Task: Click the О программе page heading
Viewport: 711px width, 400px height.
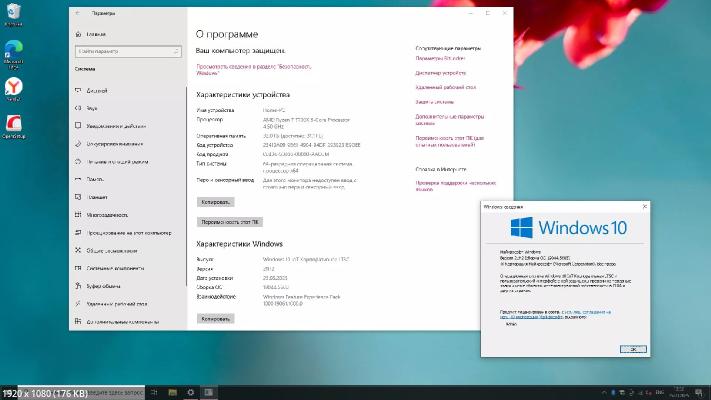Action: click(227, 34)
